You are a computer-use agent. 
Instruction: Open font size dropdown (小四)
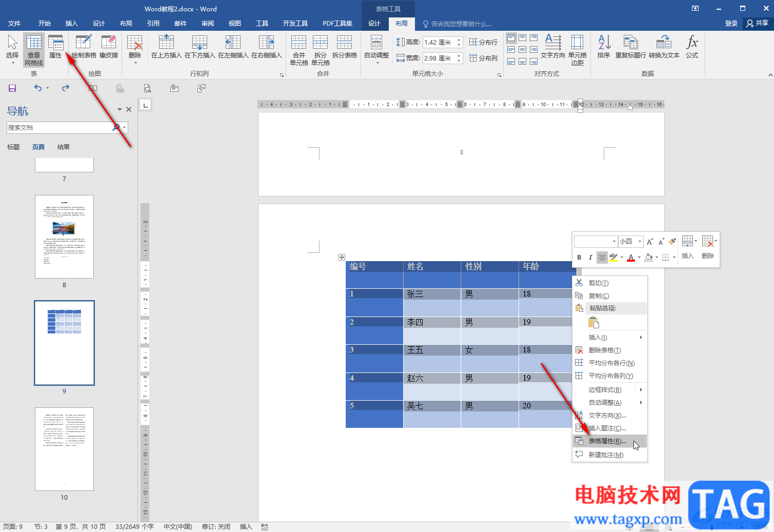[x=640, y=241]
